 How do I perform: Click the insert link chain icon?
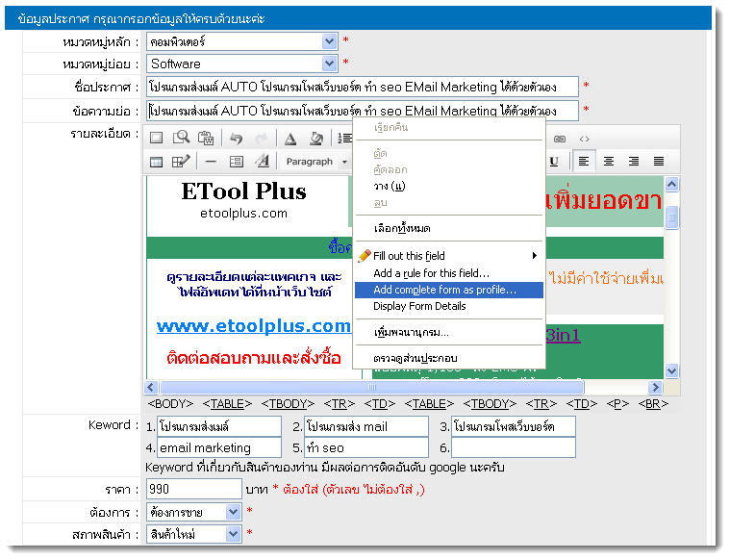[560, 139]
